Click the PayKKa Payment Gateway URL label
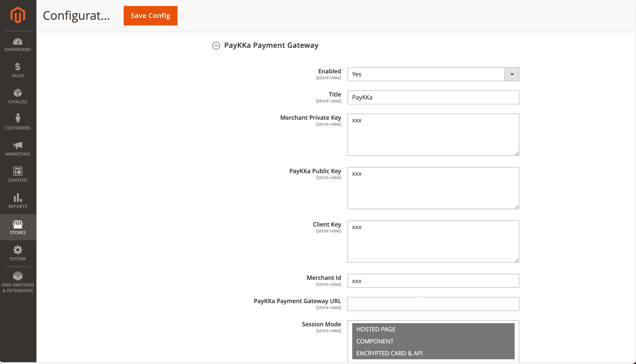This screenshot has height=364, width=636. pos(298,301)
